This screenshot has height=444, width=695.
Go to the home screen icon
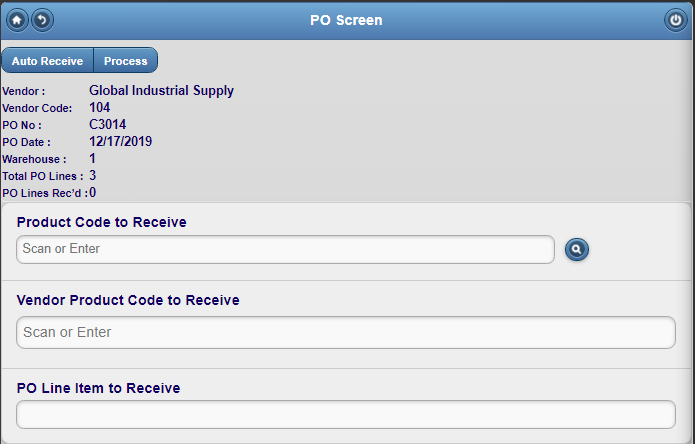(x=17, y=20)
